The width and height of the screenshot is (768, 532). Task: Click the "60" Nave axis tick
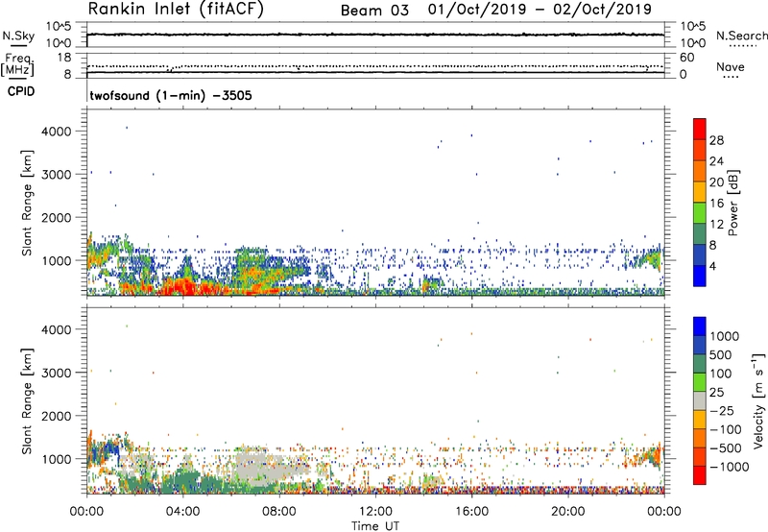[686, 58]
